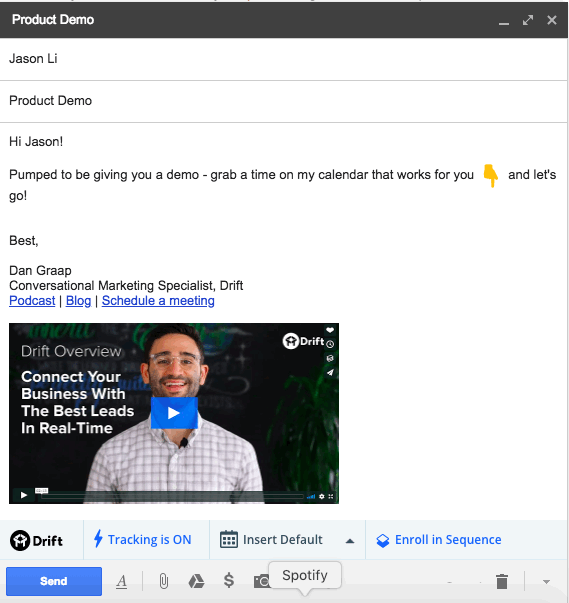Image resolution: width=569 pixels, height=603 pixels.
Task: Toggle the 'Tracking is ON' setting
Action: [143, 540]
